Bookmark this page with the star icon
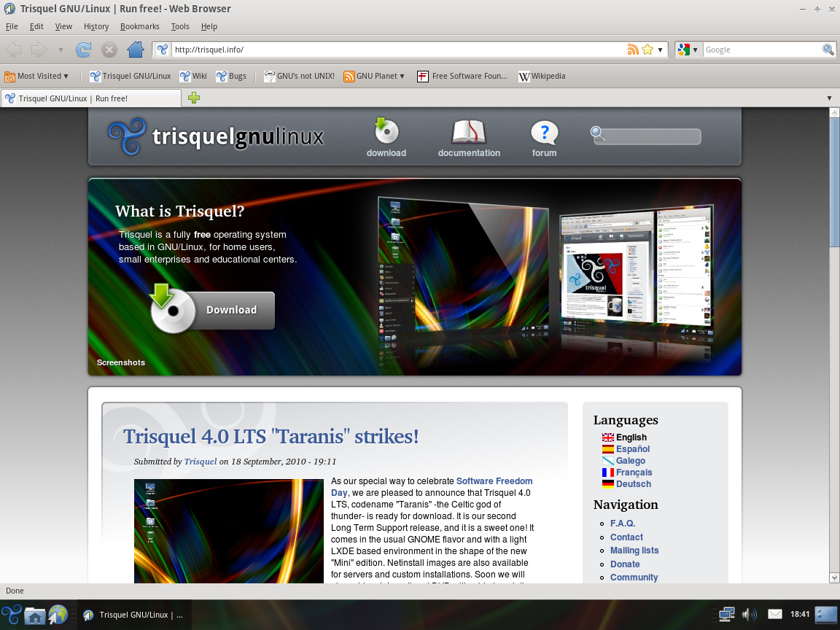 click(x=647, y=50)
